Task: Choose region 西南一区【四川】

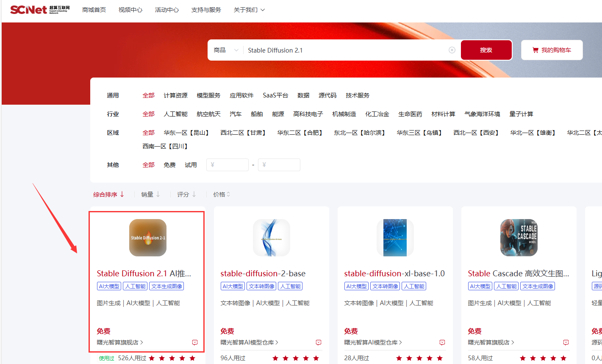Action: coord(166,146)
